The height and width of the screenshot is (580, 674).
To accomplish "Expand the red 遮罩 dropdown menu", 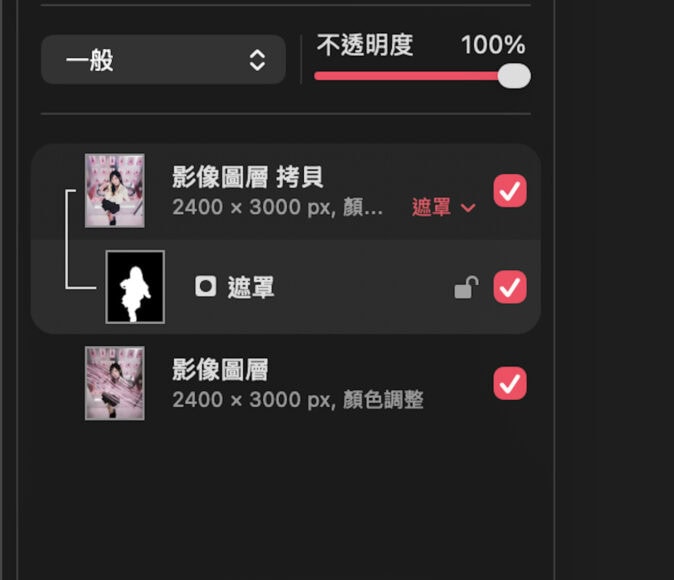I will coord(444,207).
